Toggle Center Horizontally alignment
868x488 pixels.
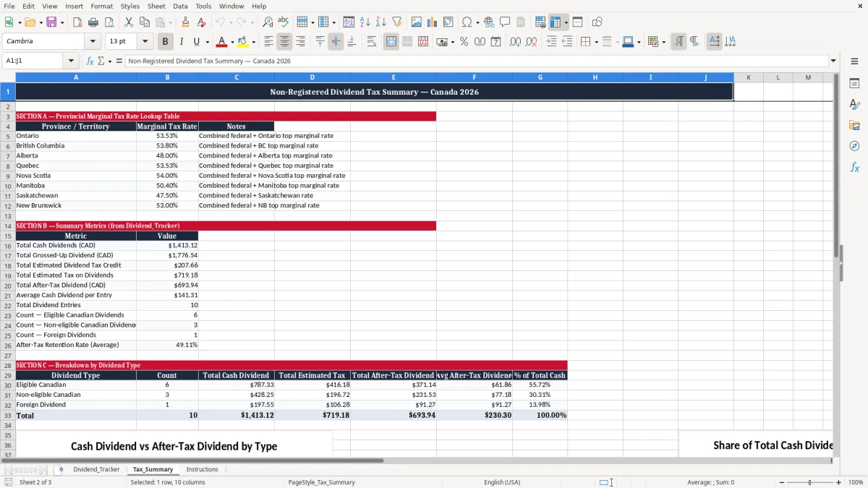pos(284,42)
